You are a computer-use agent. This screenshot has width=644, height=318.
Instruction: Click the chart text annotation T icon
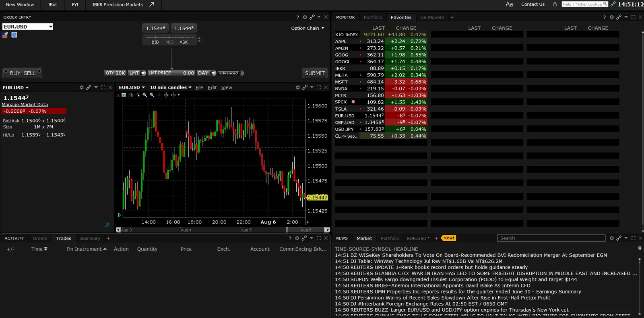point(124,95)
